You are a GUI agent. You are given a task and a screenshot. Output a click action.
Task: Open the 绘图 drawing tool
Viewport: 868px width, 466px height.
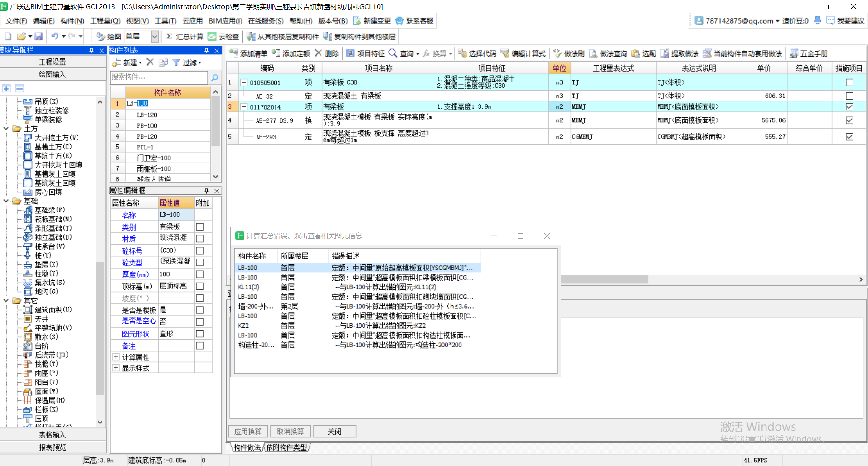pos(109,36)
